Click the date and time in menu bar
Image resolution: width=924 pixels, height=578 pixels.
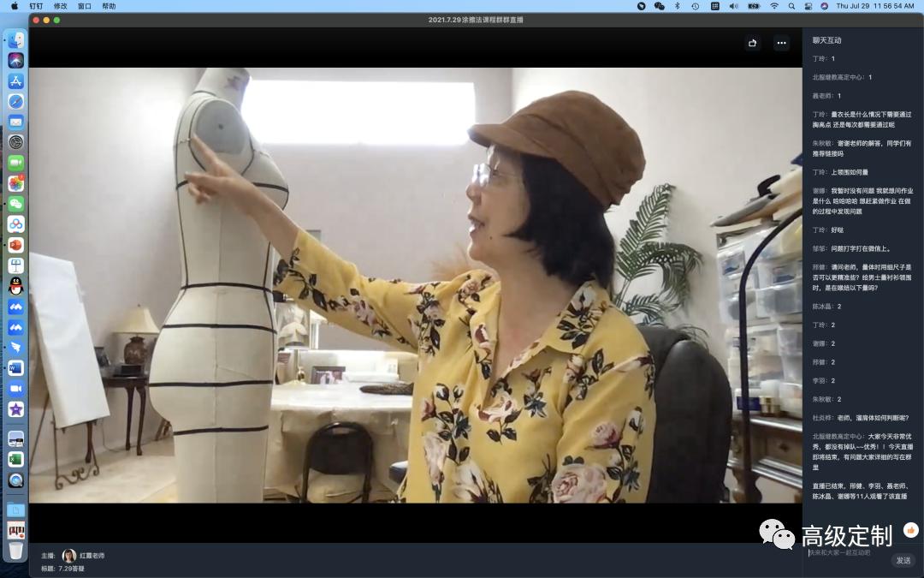tap(875, 6)
